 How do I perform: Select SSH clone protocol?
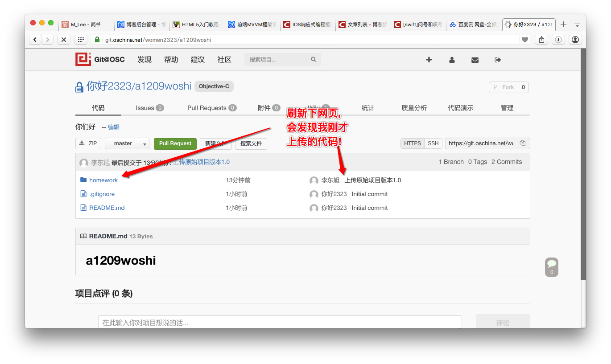[433, 143]
